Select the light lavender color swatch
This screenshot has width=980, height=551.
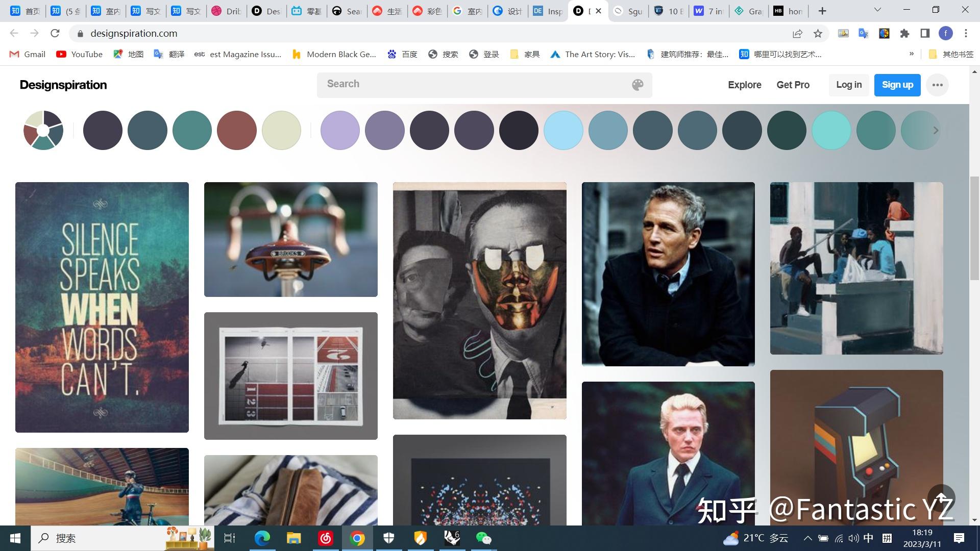[340, 130]
